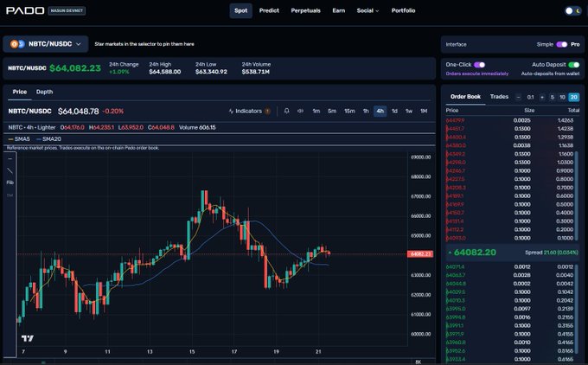The image size is (588, 365).
Task: Click the top ask size 0.0025
Action: pos(521,120)
